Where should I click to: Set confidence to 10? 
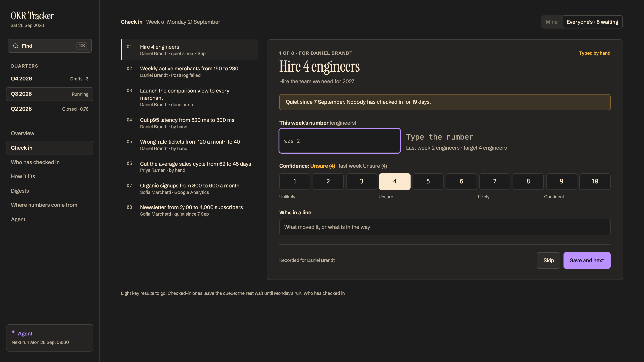[x=595, y=182]
